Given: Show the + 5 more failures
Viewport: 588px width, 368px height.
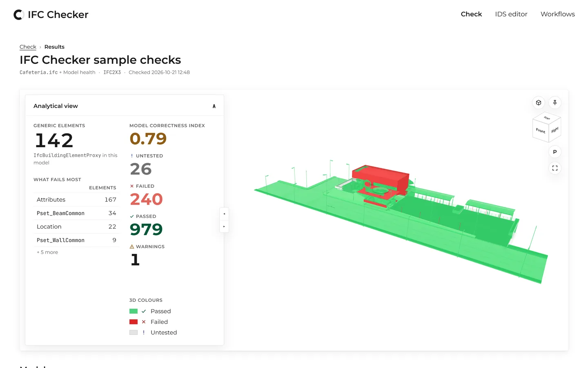Looking at the screenshot, I should [x=47, y=252].
